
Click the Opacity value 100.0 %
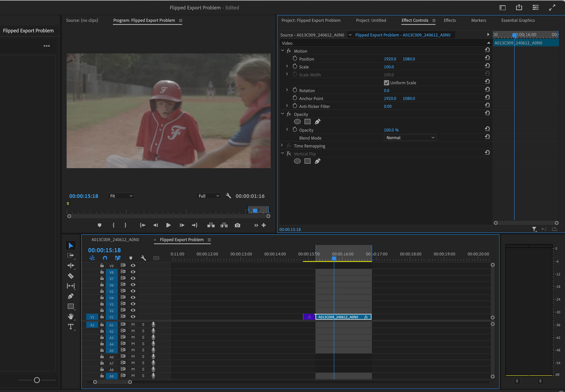pyautogui.click(x=391, y=130)
